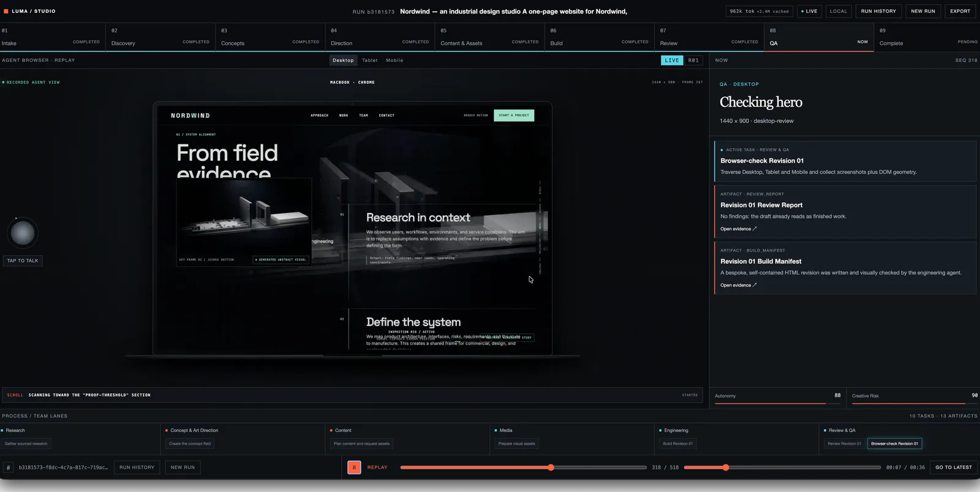The image size is (980, 492).
Task: Click the Export button
Action: pyautogui.click(x=960, y=11)
